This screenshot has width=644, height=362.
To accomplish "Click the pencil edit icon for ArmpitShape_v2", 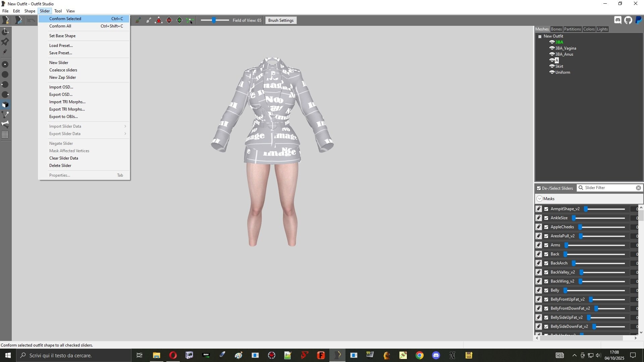I will [539, 209].
